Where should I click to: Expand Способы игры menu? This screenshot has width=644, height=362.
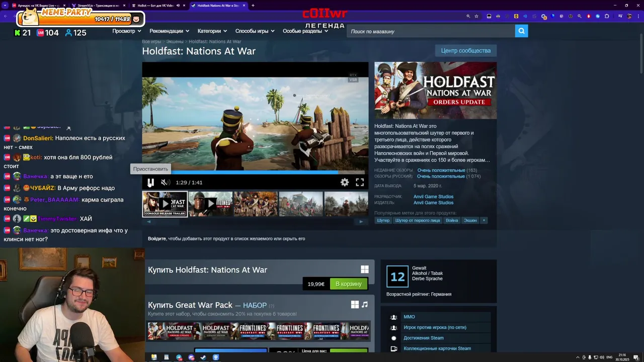255,31
